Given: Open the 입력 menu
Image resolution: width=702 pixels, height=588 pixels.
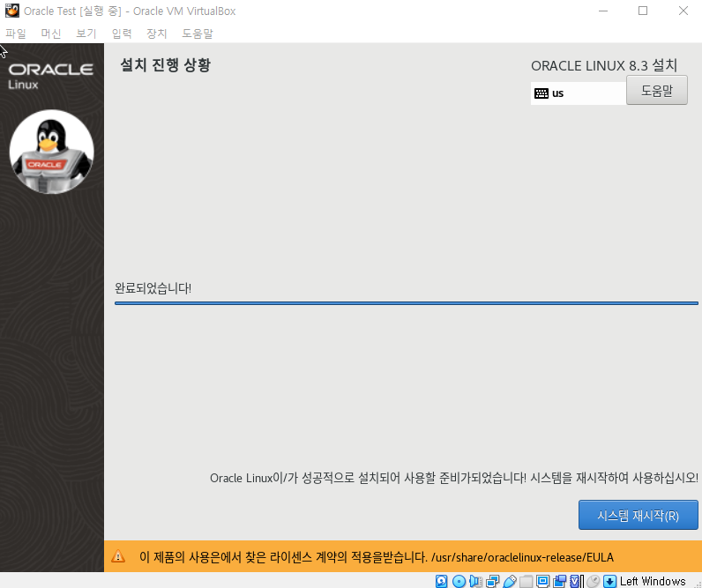Looking at the screenshot, I should click(122, 33).
